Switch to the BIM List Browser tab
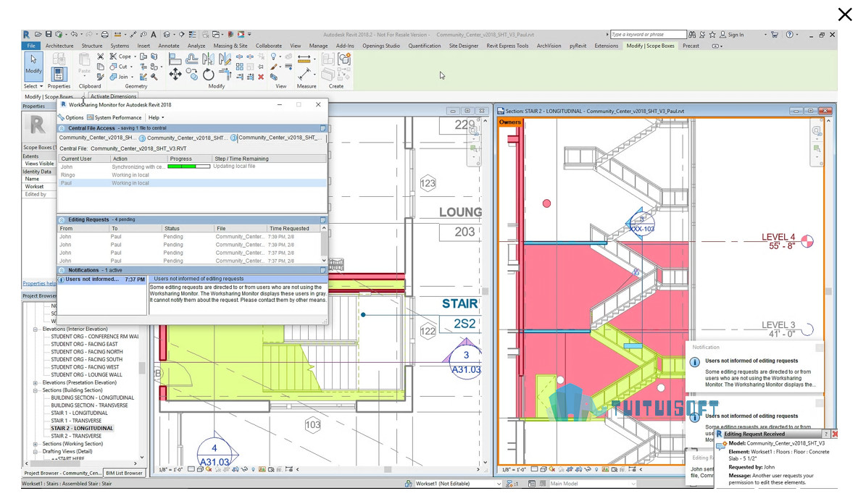 (x=124, y=474)
